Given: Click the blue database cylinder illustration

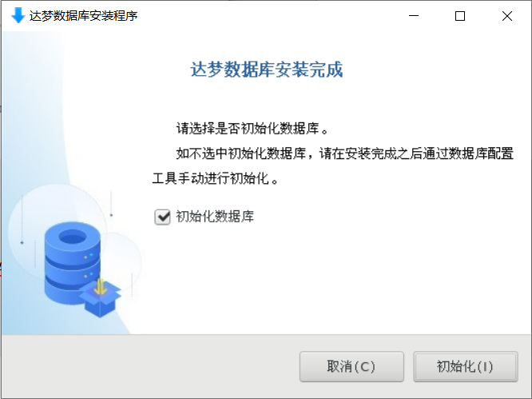Looking at the screenshot, I should tap(72, 262).
